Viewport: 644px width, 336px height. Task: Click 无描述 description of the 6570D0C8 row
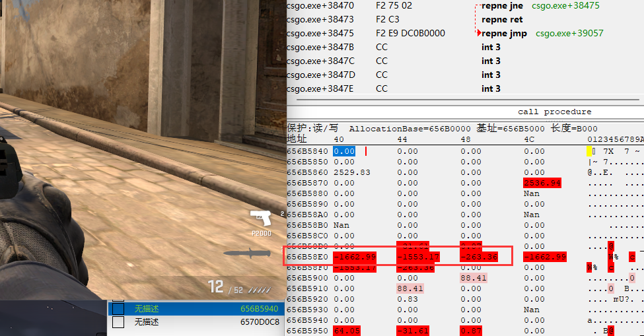click(147, 322)
